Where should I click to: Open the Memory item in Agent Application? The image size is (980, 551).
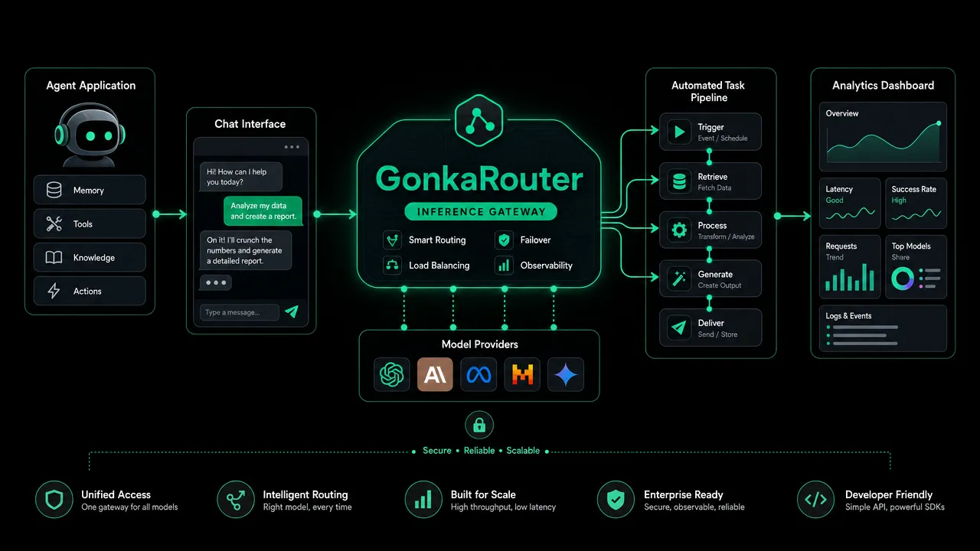[x=90, y=190]
